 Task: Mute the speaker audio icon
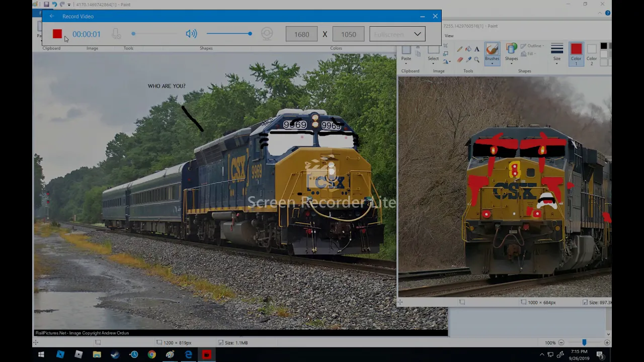pyautogui.click(x=191, y=34)
